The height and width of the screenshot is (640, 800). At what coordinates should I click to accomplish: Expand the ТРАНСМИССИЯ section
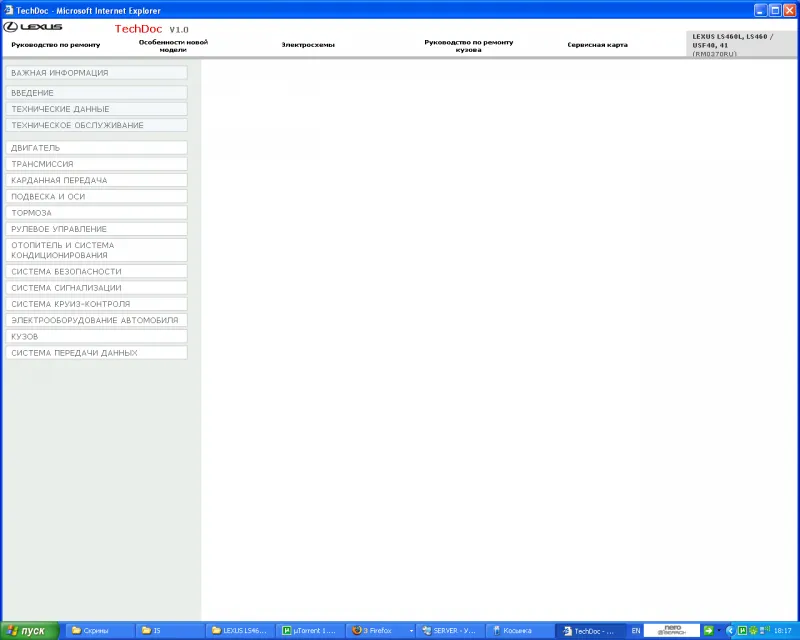[x=96, y=164]
